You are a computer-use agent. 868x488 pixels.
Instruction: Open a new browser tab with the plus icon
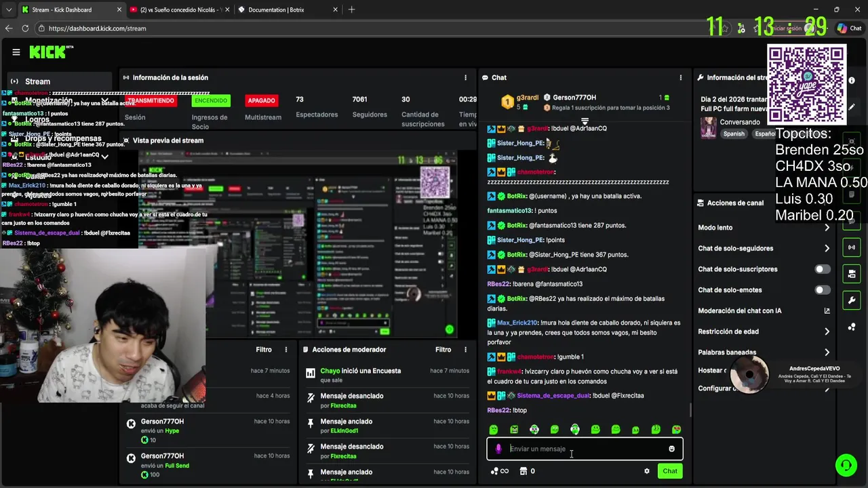[351, 9]
